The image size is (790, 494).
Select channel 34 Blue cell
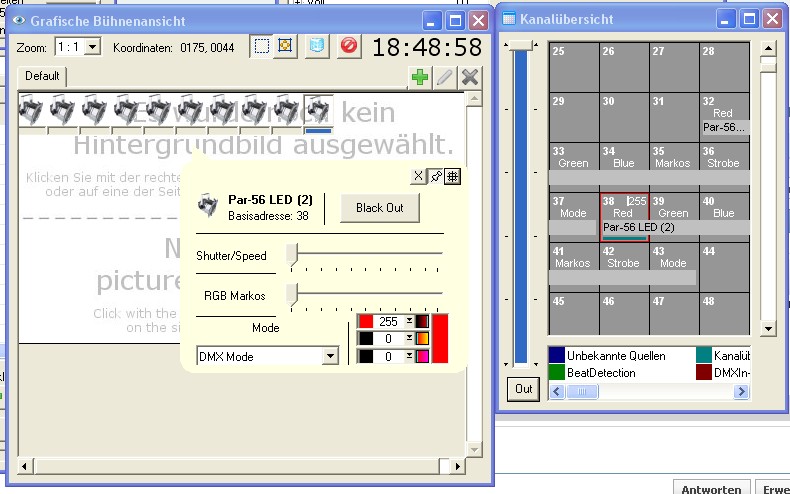pyautogui.click(x=624, y=167)
